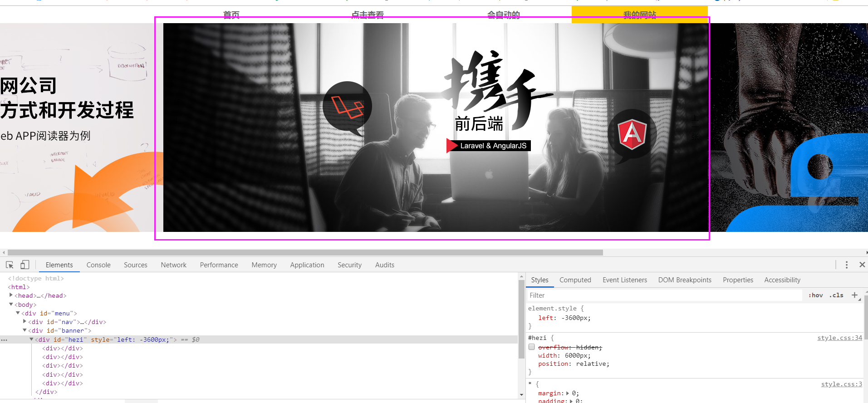Click the "position: relative;" declaration
The height and width of the screenshot is (403, 868).
point(574,364)
